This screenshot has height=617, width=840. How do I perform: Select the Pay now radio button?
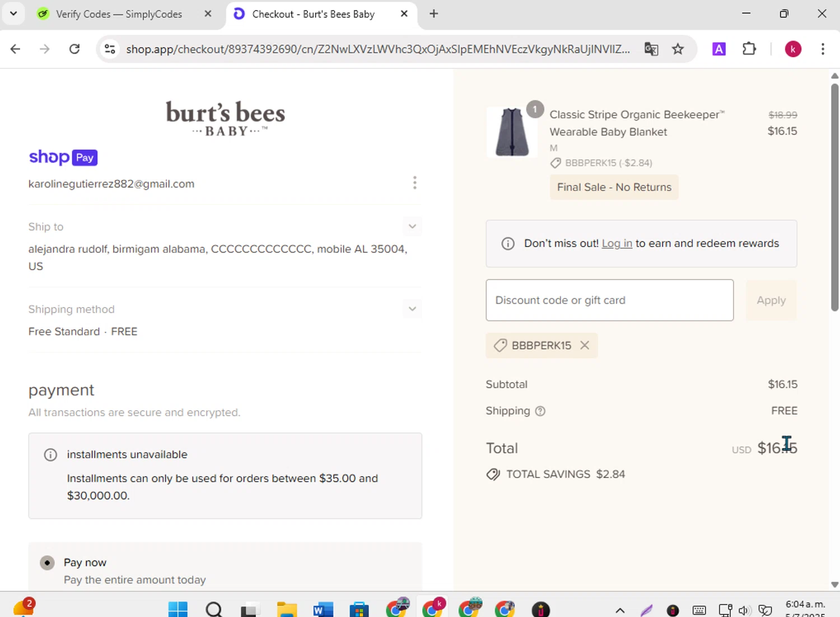[47, 563]
